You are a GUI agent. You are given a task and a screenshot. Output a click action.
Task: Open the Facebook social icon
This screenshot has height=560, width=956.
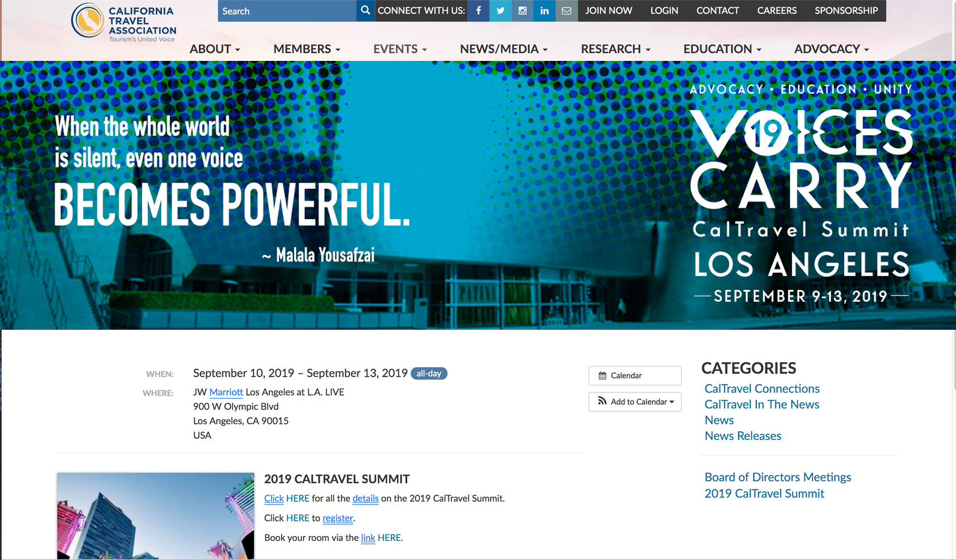point(479,11)
